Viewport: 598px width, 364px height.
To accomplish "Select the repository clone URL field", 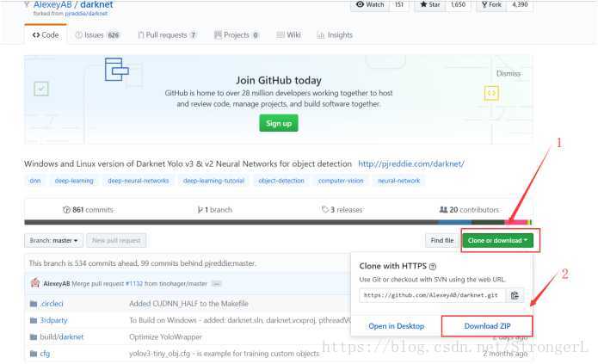I will coord(432,295).
